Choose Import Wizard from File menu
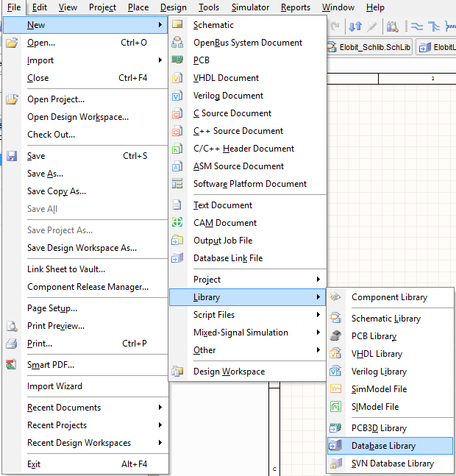Image resolution: width=456 pixels, height=476 pixels. [55, 386]
